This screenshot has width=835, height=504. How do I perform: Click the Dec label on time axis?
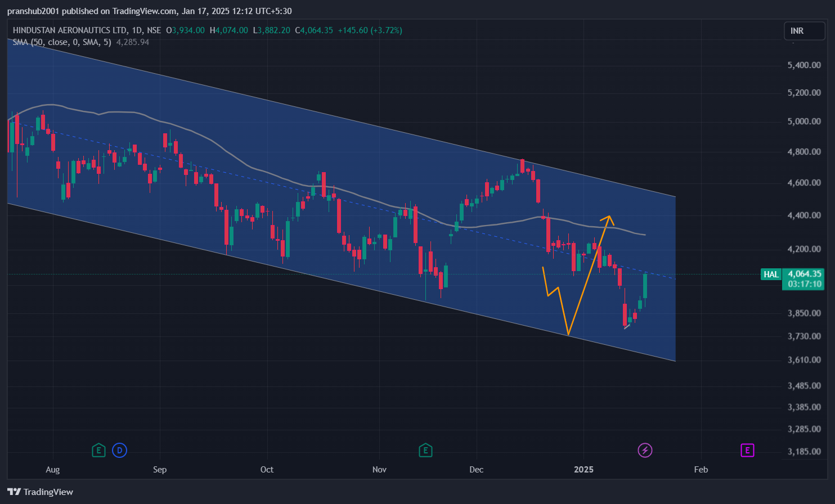(476, 470)
